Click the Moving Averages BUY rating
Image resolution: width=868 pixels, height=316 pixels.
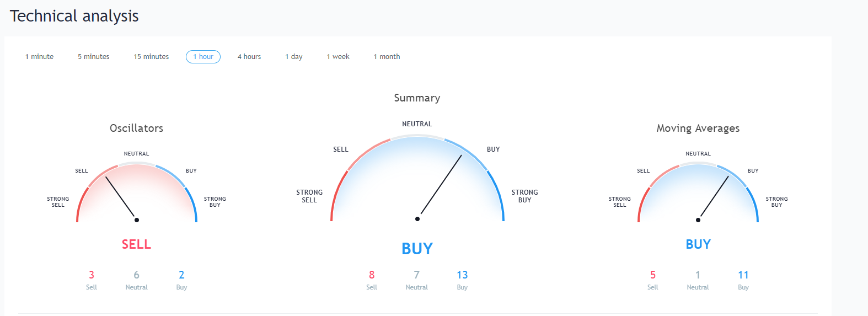pos(698,244)
